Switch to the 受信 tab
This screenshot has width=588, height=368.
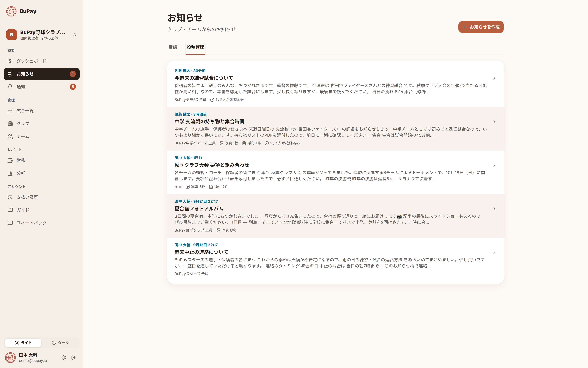point(173,47)
